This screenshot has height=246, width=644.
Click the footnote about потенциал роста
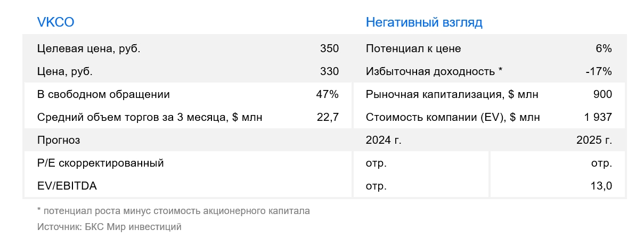click(x=174, y=211)
